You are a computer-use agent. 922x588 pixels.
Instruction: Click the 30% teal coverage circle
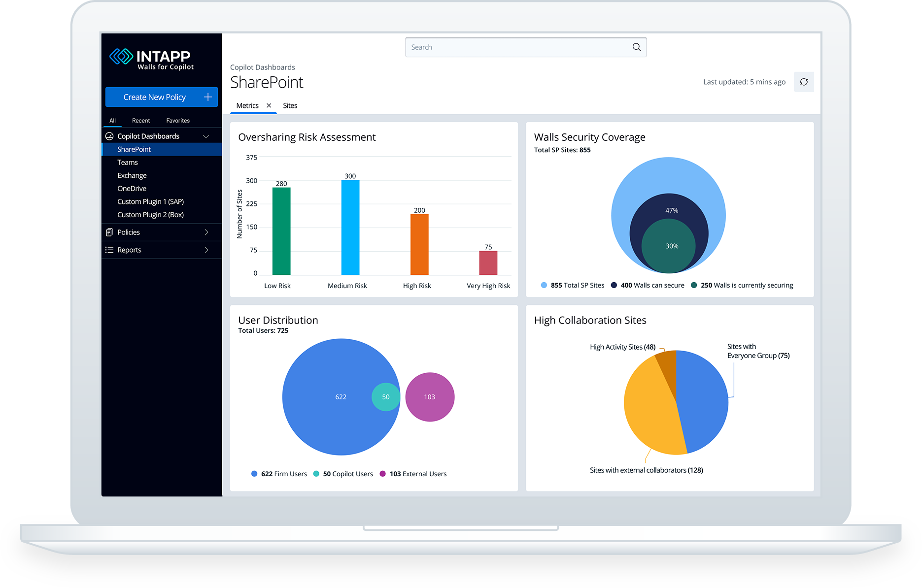tap(669, 246)
